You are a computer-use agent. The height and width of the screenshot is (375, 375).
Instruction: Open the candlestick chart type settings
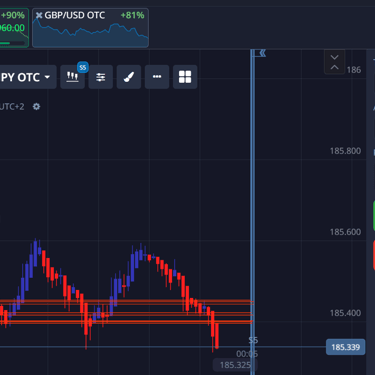pyautogui.click(x=72, y=77)
